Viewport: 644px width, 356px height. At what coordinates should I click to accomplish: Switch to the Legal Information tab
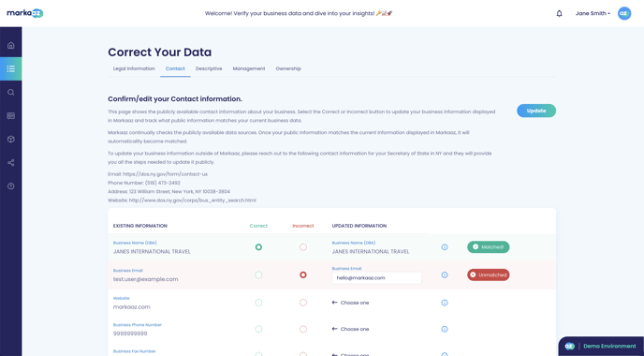pyautogui.click(x=134, y=68)
